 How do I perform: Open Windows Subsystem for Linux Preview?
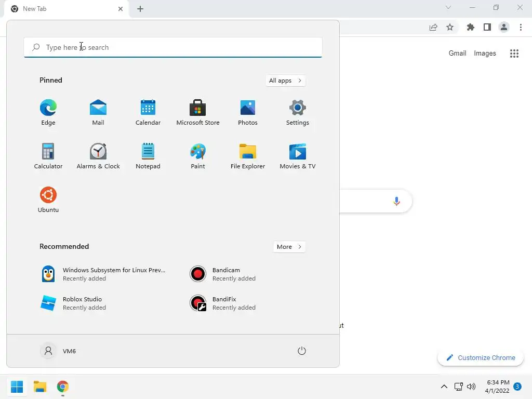point(104,274)
